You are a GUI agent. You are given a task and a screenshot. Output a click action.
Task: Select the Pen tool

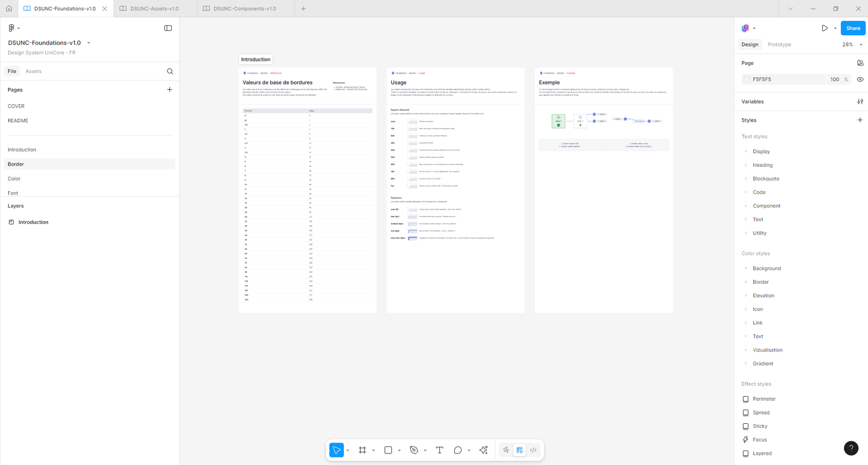[x=414, y=450]
